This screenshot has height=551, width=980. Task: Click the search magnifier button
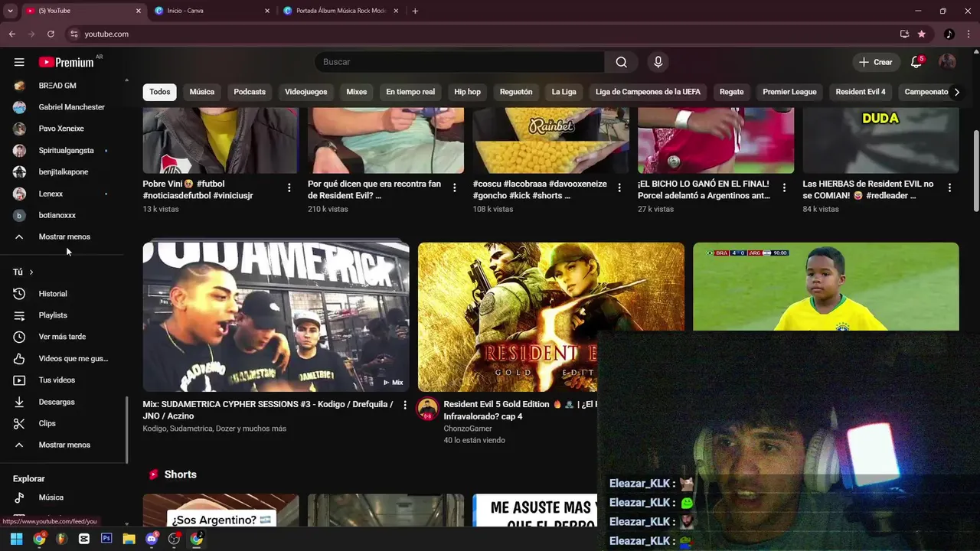click(622, 62)
